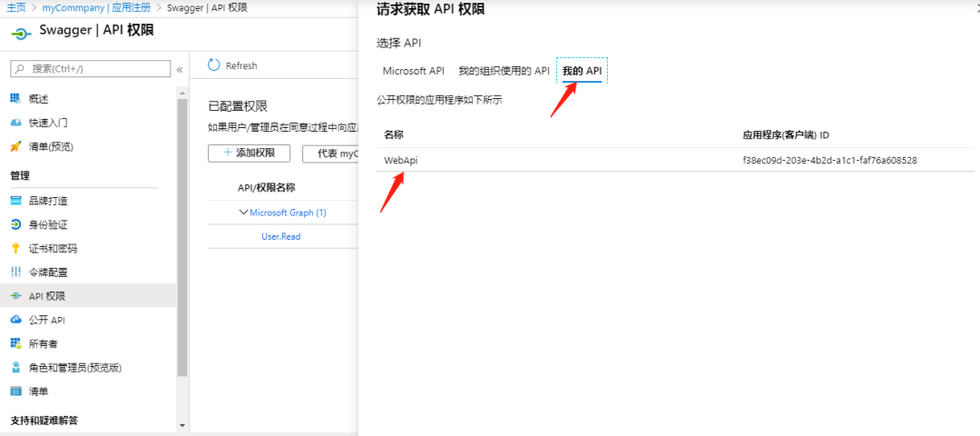Switch to the Microsoft API tab
The image size is (980, 436).
pyautogui.click(x=413, y=72)
